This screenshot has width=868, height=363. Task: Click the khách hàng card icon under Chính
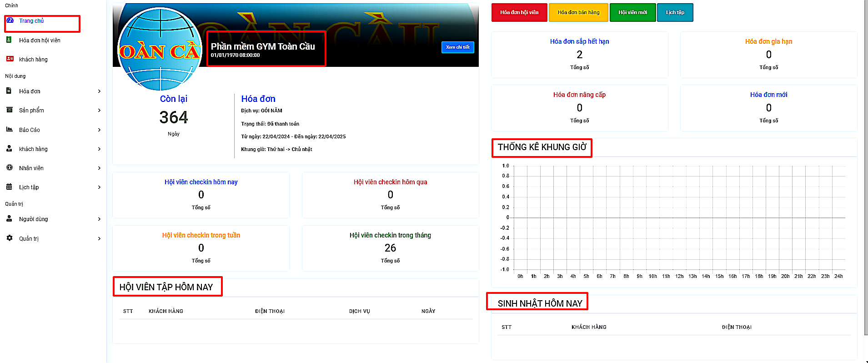pyautogui.click(x=10, y=59)
